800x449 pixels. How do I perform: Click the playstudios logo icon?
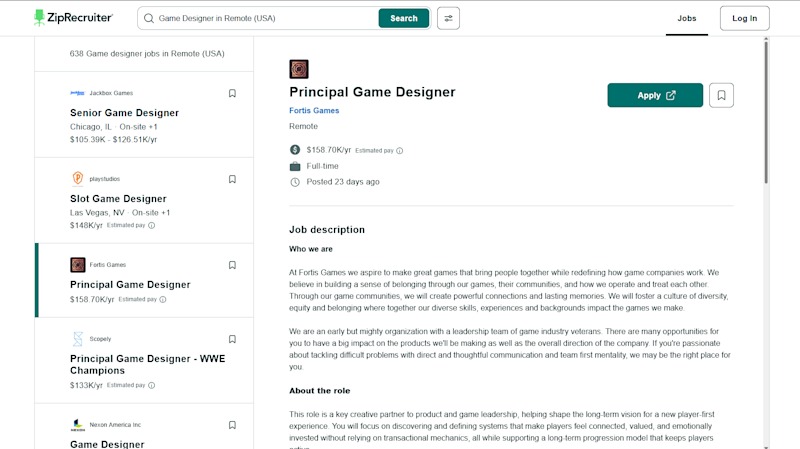click(78, 179)
